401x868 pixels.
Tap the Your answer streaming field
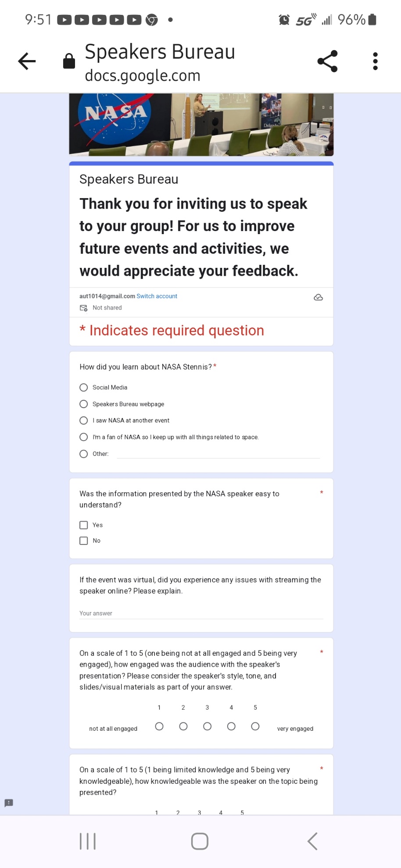(x=201, y=613)
